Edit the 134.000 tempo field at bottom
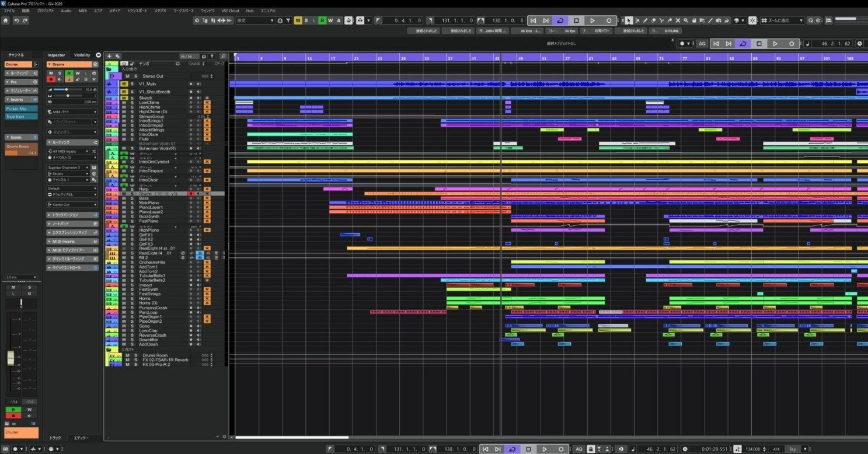This screenshot has height=454, width=868. click(x=754, y=449)
